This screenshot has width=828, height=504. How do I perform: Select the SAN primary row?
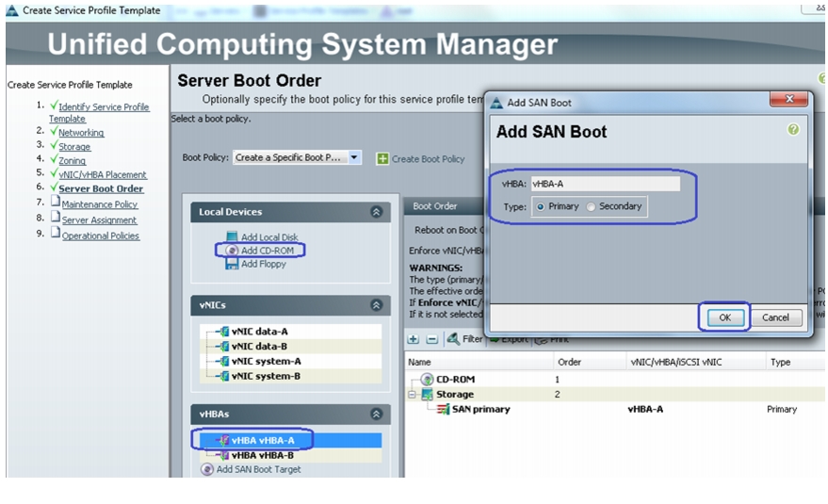615,409
